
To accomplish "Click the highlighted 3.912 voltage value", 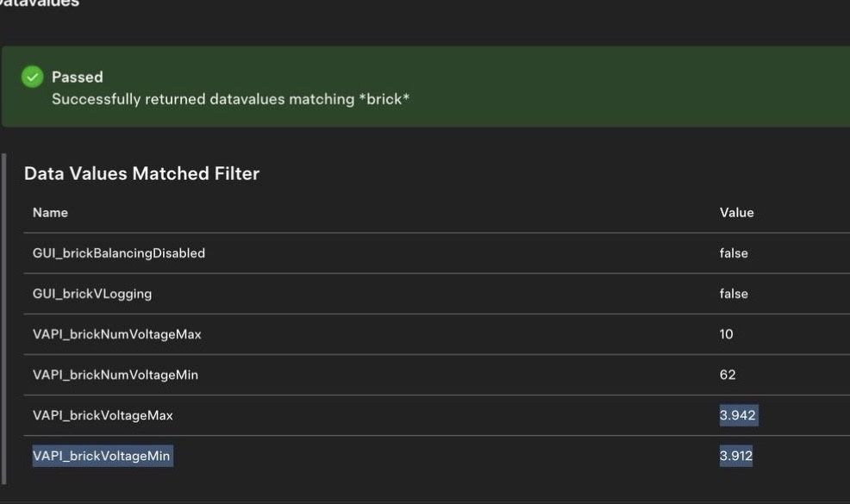I will pyautogui.click(x=736, y=456).
